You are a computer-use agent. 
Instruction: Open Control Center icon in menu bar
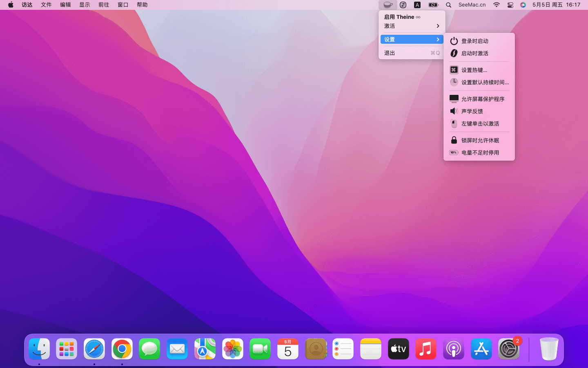tap(510, 5)
